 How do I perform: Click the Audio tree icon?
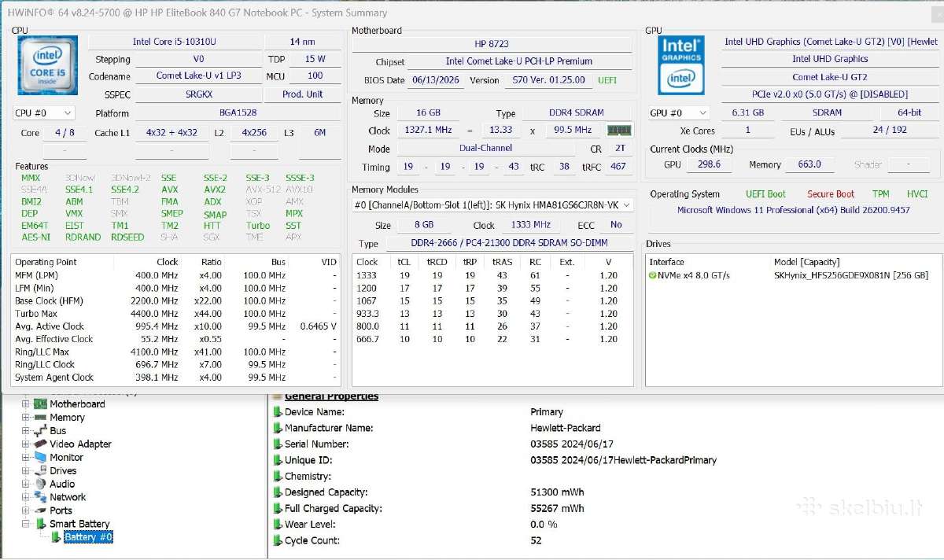click(41, 484)
